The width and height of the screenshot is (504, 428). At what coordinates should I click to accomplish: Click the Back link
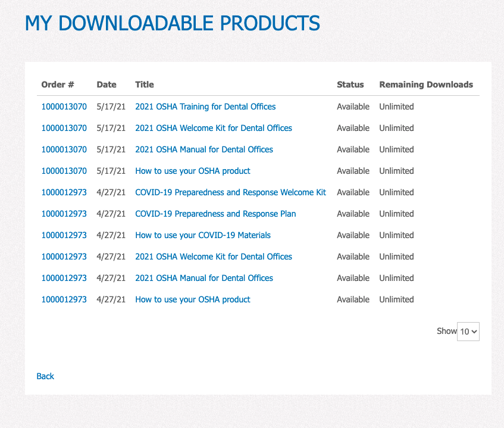point(45,376)
